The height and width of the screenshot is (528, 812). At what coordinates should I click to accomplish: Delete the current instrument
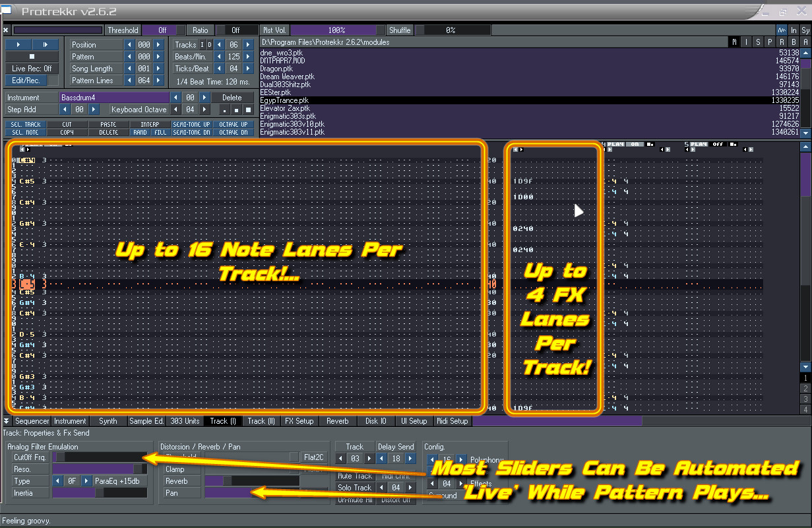(x=232, y=98)
